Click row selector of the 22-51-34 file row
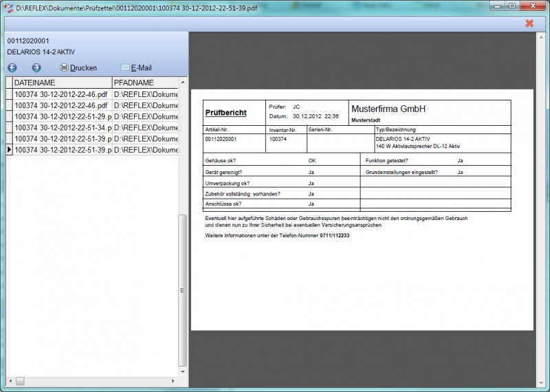 pyautogui.click(x=10, y=128)
